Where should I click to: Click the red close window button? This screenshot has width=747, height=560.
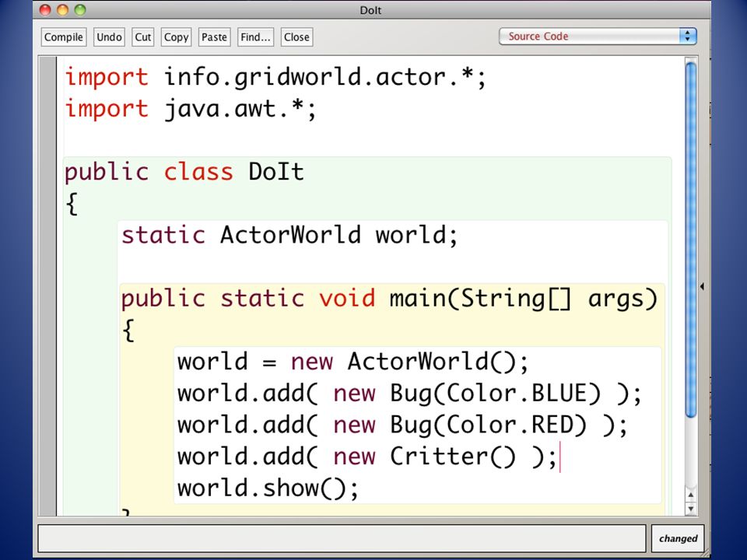point(45,10)
